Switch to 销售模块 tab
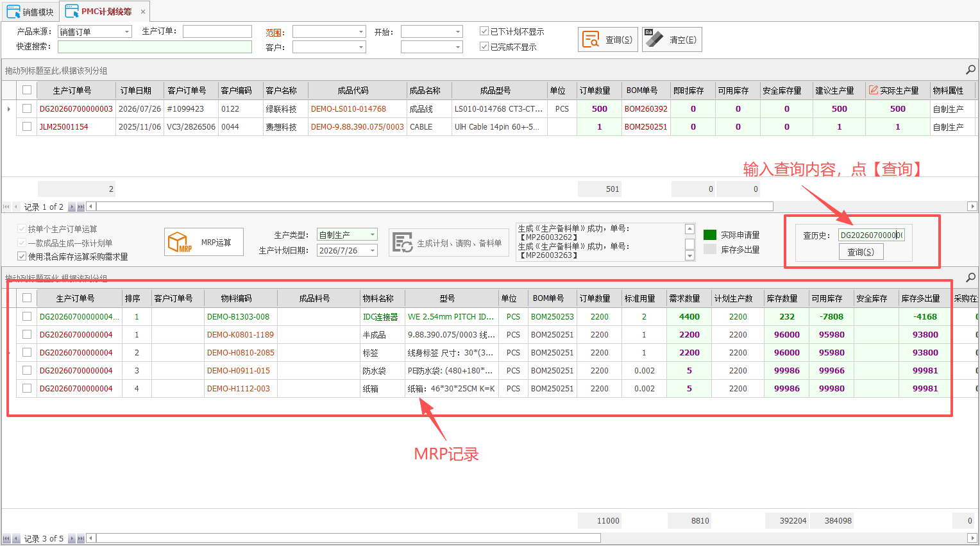Screen dimensions: 980x546 (31, 12)
